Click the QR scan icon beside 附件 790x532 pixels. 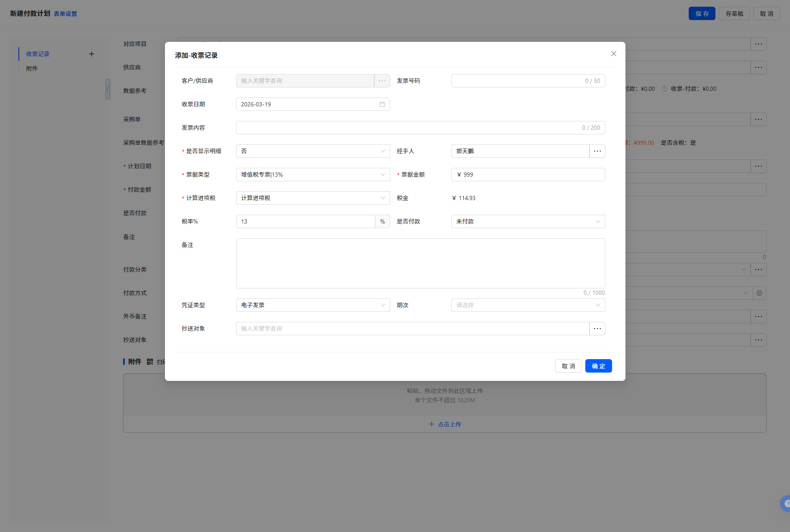coord(150,362)
